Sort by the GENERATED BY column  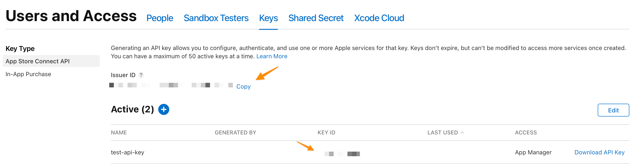coord(235,132)
